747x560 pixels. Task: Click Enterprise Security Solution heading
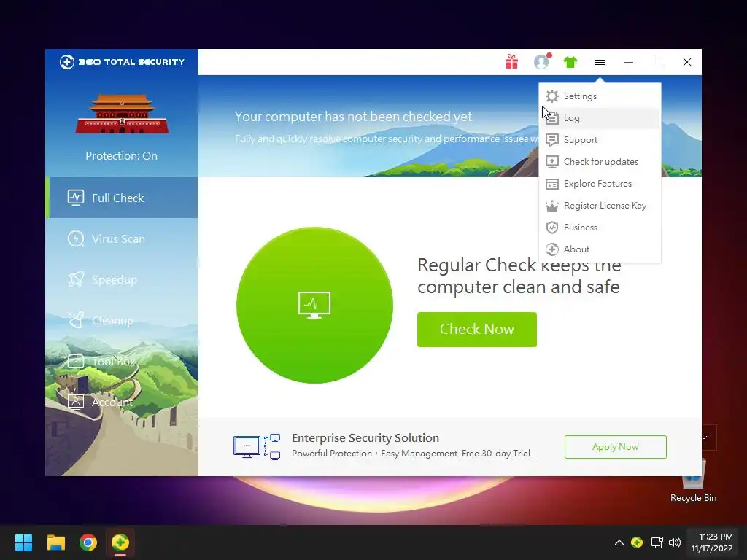click(x=365, y=438)
